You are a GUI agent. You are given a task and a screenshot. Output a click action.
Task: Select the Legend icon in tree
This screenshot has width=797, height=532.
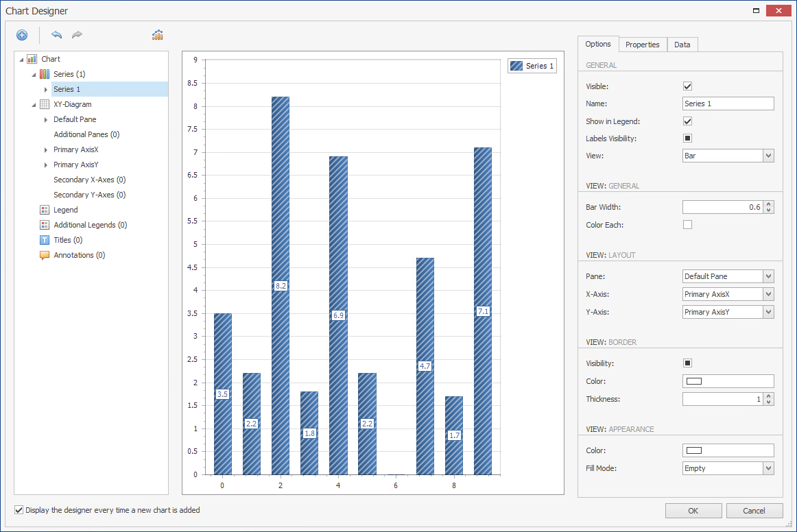(45, 210)
